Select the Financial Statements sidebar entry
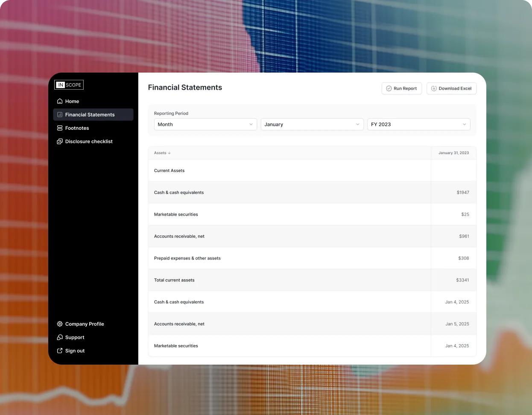The image size is (532, 415). point(90,114)
